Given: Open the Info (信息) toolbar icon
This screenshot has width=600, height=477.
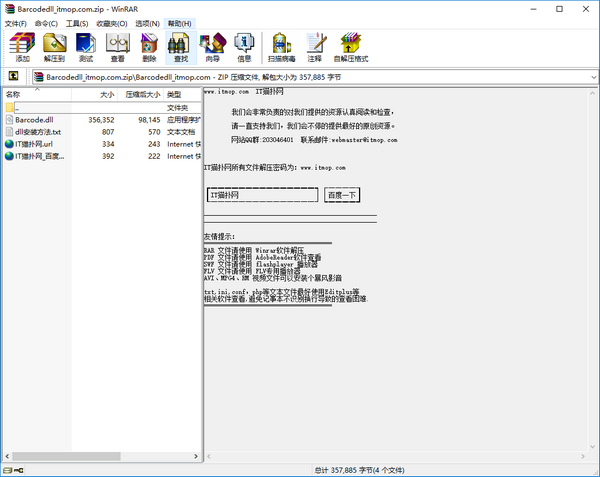Looking at the screenshot, I should (x=244, y=47).
